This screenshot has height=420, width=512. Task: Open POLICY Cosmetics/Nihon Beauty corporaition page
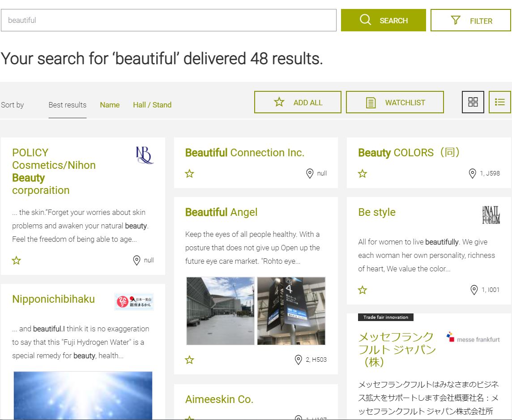pos(54,171)
